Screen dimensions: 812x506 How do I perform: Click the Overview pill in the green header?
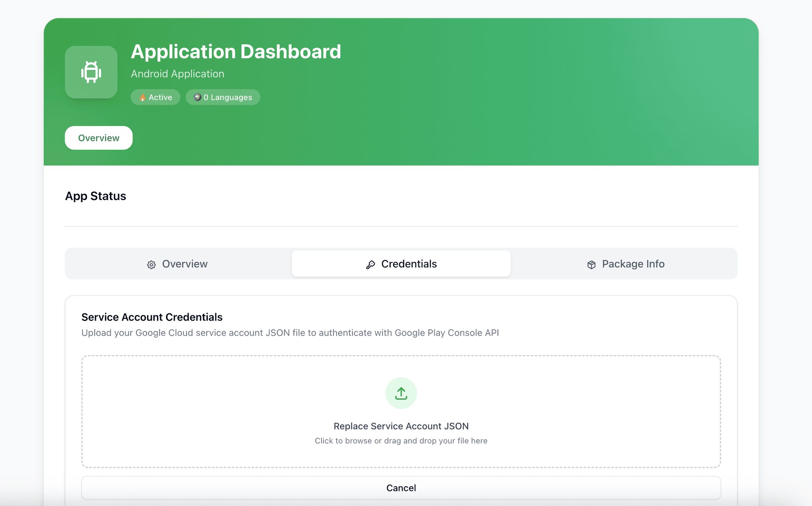tap(98, 138)
